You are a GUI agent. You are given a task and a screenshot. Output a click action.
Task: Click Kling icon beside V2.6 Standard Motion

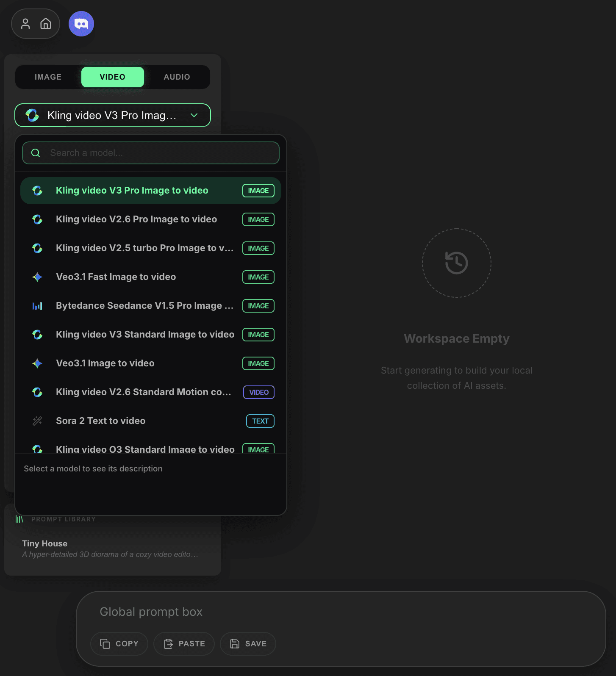37,392
